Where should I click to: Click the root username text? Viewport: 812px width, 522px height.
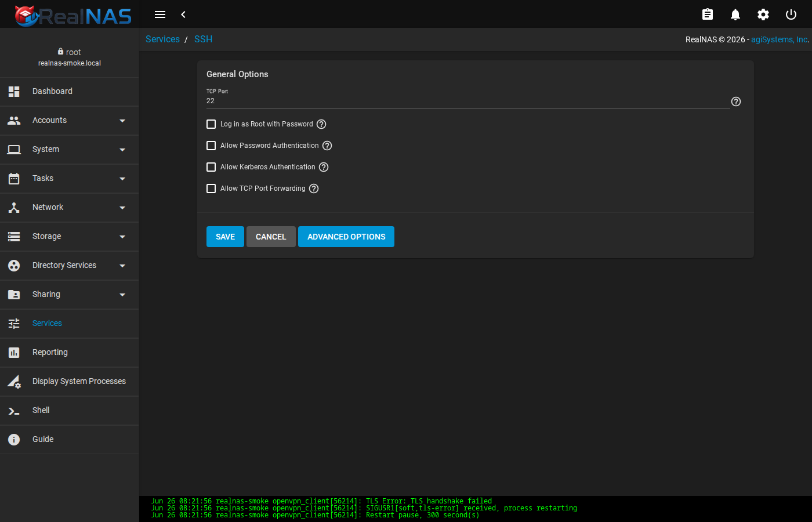[x=74, y=52]
